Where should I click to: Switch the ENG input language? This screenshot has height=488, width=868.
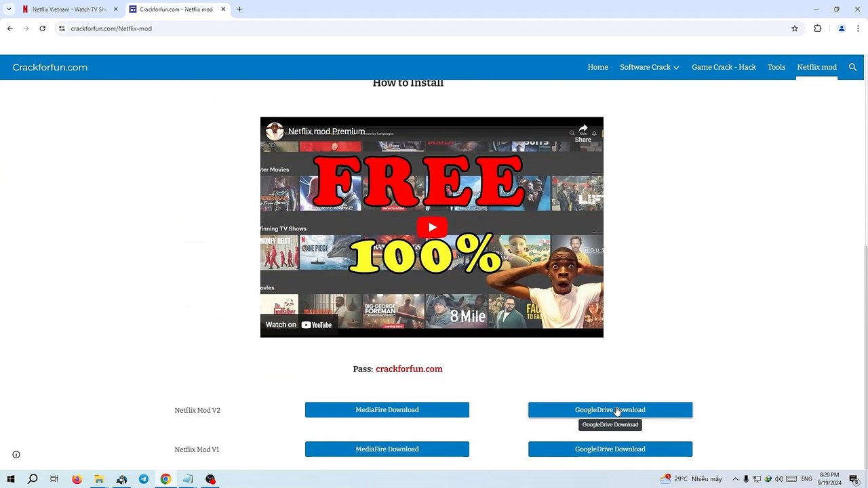tap(807, 479)
